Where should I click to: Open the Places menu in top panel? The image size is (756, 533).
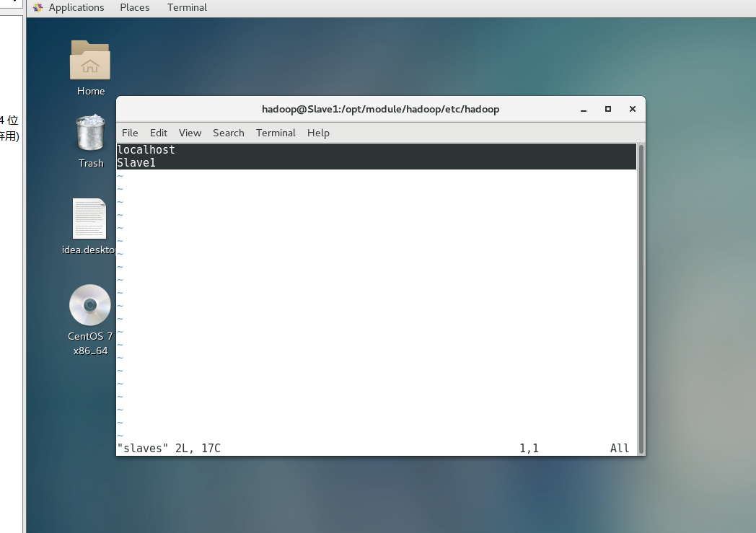134,8
